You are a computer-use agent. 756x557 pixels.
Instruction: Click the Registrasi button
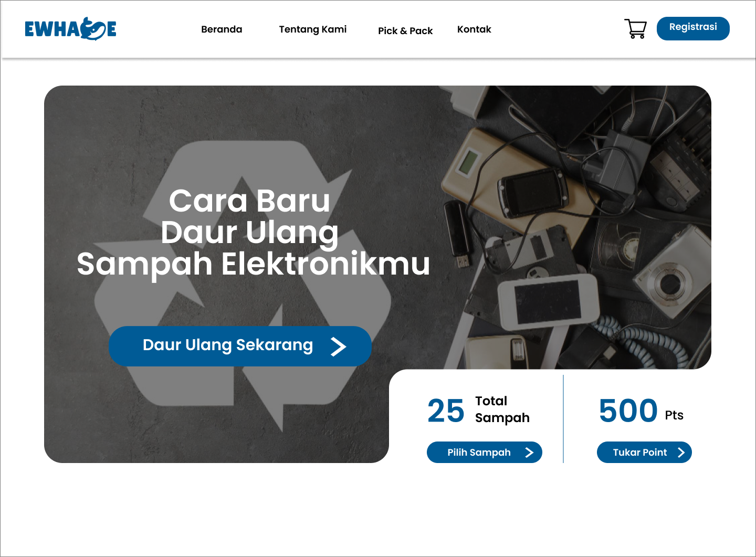693,28
